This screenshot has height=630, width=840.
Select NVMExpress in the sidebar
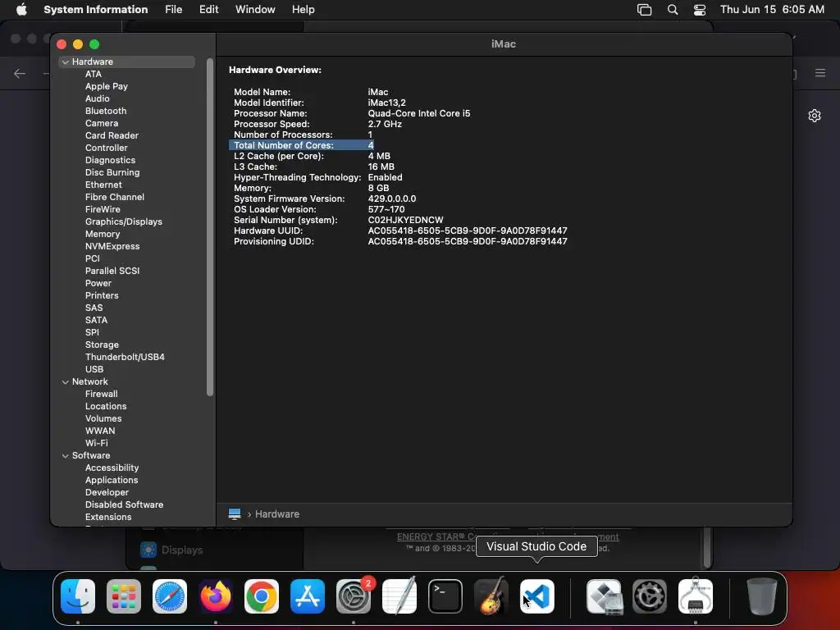click(x=112, y=246)
